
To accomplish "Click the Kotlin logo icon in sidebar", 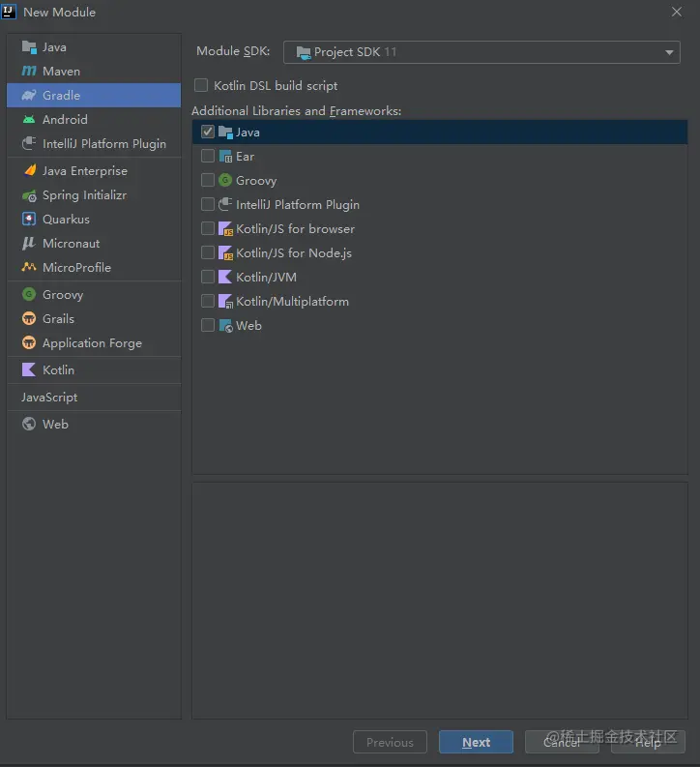I will (29, 369).
